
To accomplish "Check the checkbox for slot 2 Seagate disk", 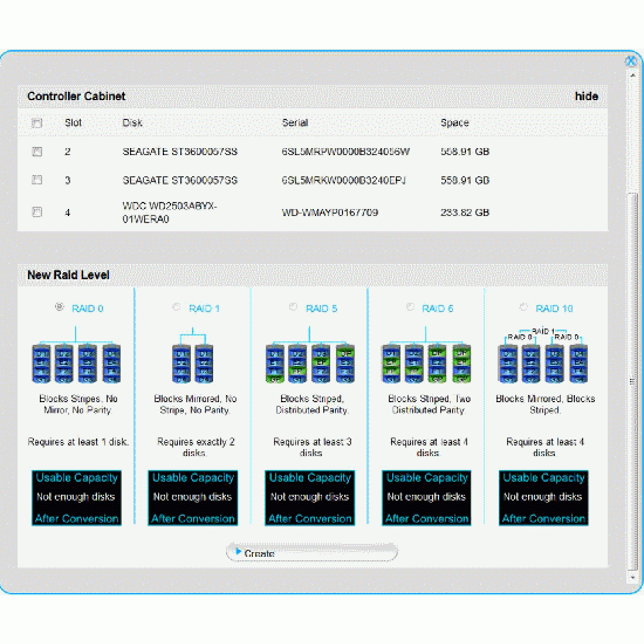I will click(x=37, y=151).
